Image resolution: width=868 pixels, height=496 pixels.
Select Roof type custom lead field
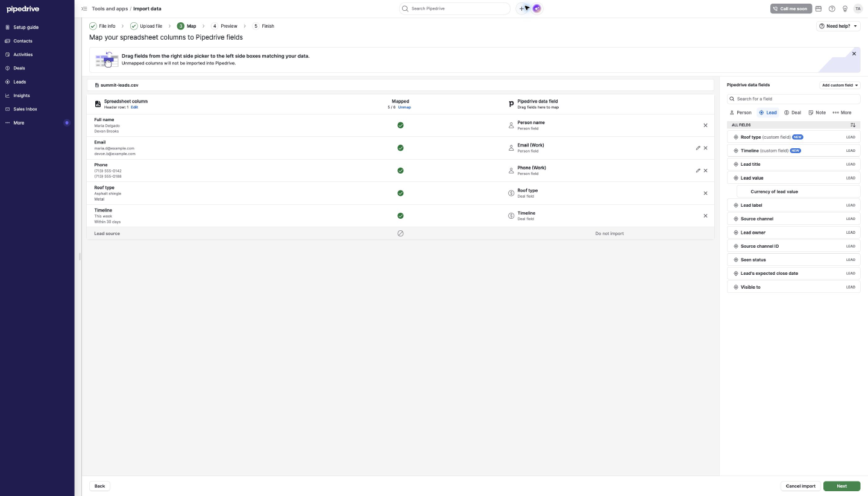(793, 137)
